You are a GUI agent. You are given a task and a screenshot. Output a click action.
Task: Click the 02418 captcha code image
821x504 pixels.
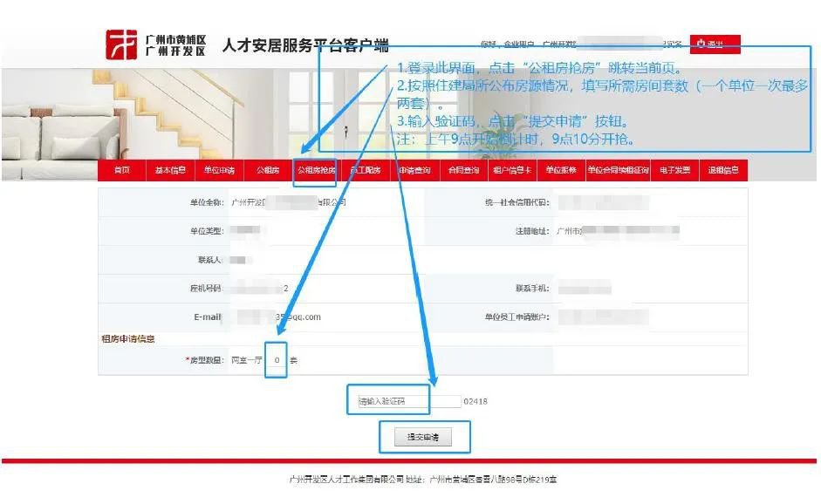click(475, 401)
